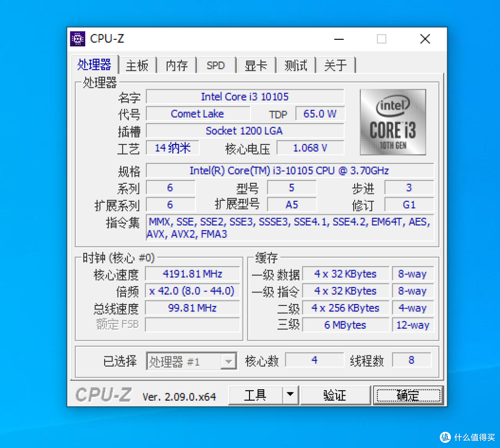The image size is (500, 448).
Task: Open the SPD tab
Action: (x=216, y=66)
